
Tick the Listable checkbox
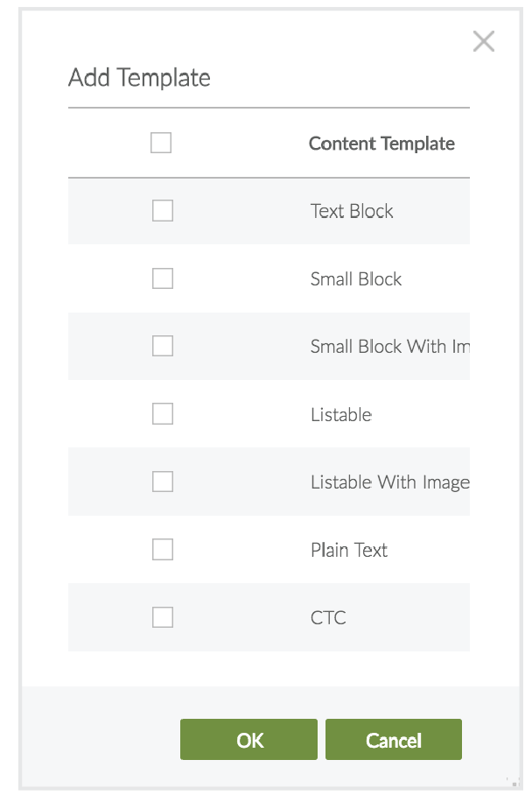(x=163, y=413)
